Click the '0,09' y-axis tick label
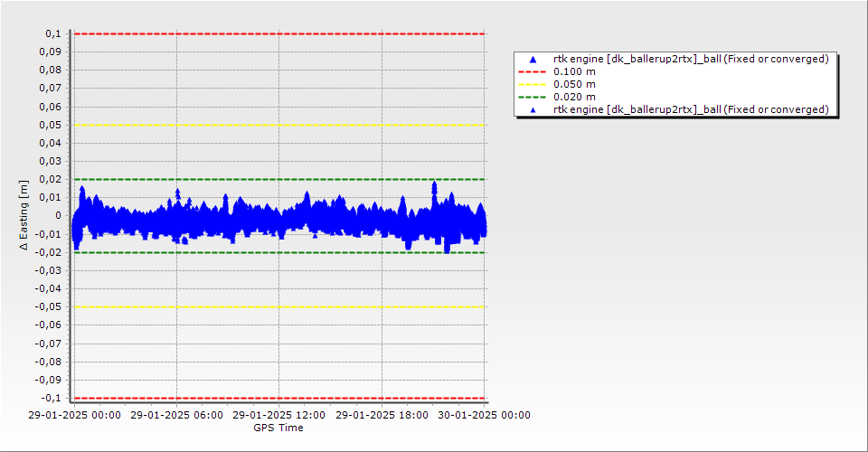Image resolution: width=868 pixels, height=452 pixels. coord(51,52)
